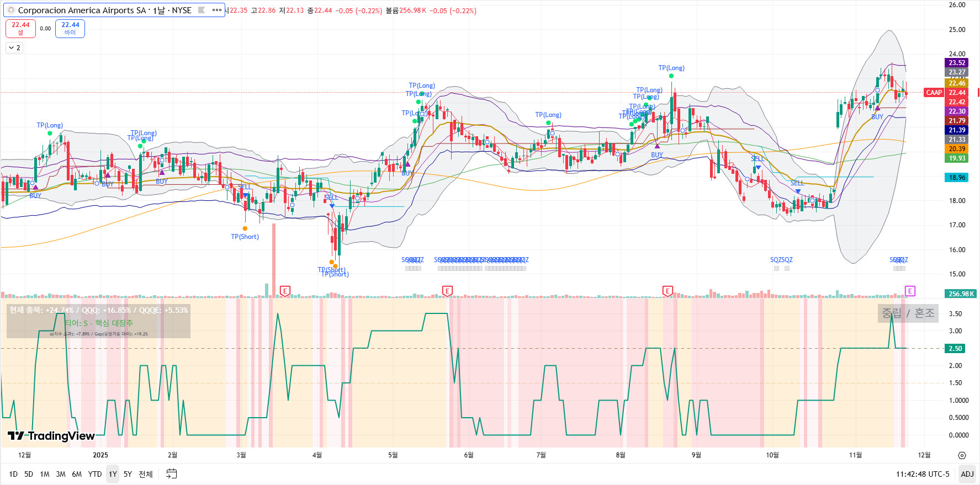Open the time axis settings gear
The width and height of the screenshot is (980, 485).
pyautogui.click(x=962, y=455)
